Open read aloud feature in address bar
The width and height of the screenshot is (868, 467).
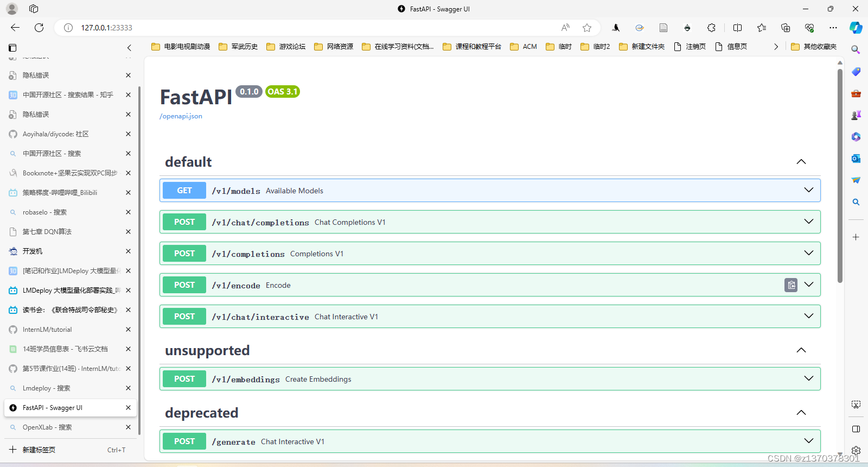pyautogui.click(x=565, y=28)
